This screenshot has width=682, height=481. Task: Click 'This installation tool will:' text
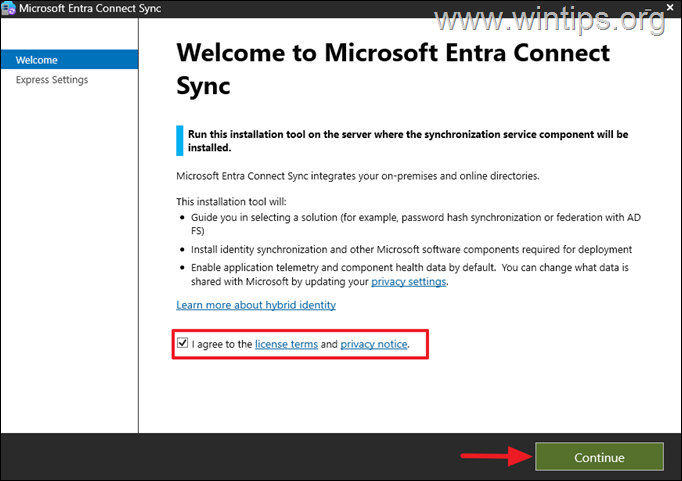pos(231,201)
